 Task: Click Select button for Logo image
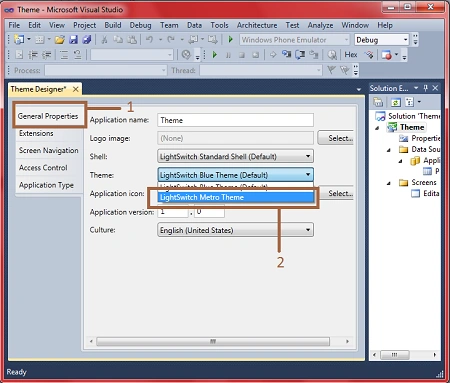pos(336,138)
